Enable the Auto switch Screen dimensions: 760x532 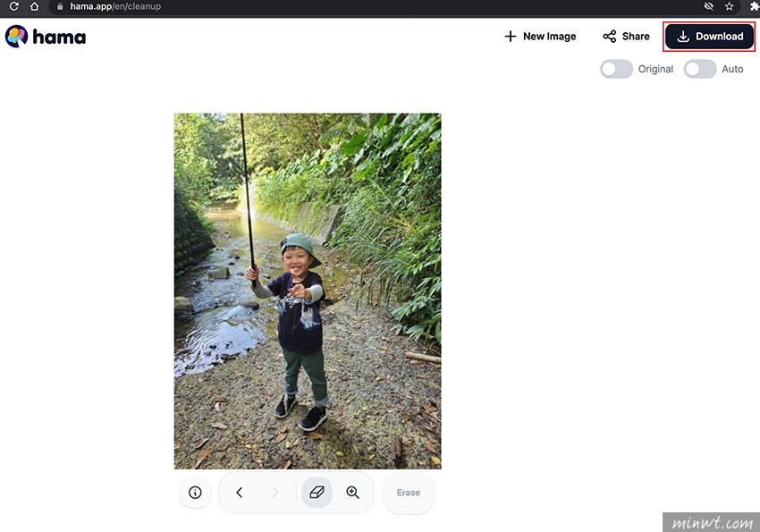tap(700, 69)
